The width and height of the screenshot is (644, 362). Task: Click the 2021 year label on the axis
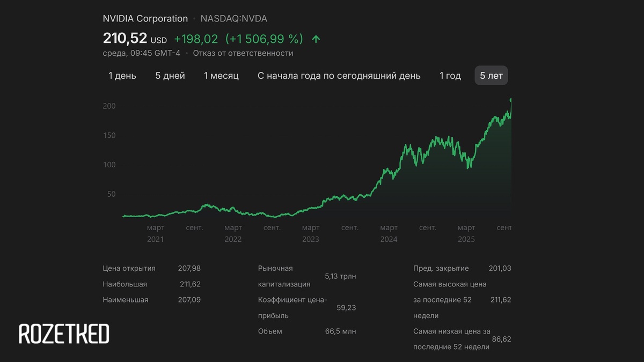156,239
